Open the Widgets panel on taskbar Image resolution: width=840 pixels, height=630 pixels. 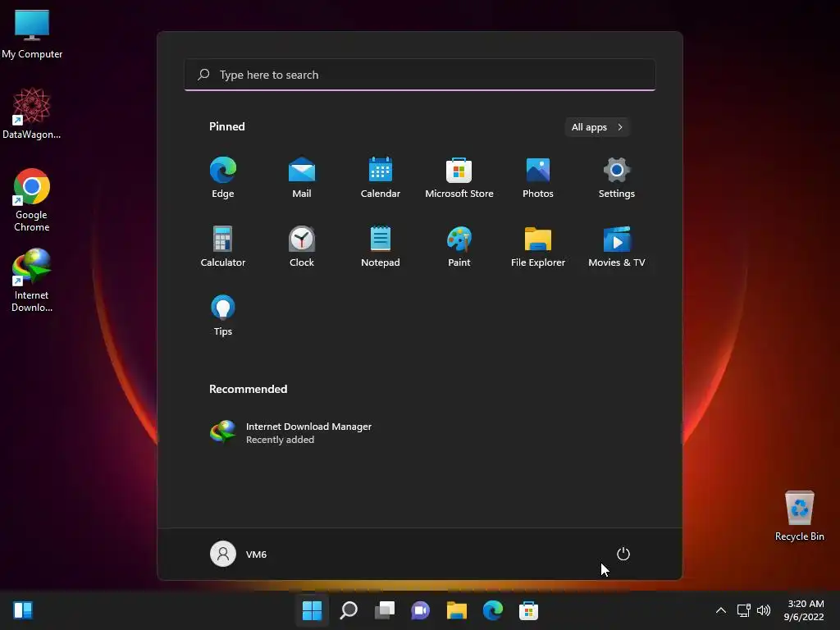point(23,610)
